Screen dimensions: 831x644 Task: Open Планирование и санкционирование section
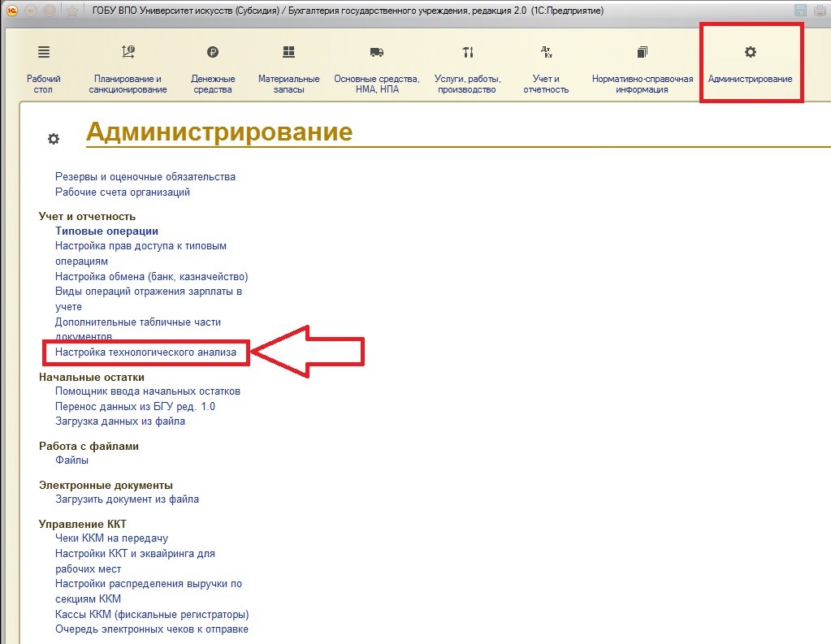[128, 69]
